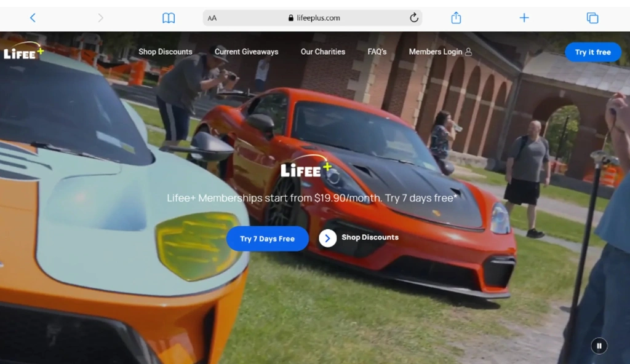Click the user profile icon beside Members Login
This screenshot has width=630, height=364.
pos(468,52)
